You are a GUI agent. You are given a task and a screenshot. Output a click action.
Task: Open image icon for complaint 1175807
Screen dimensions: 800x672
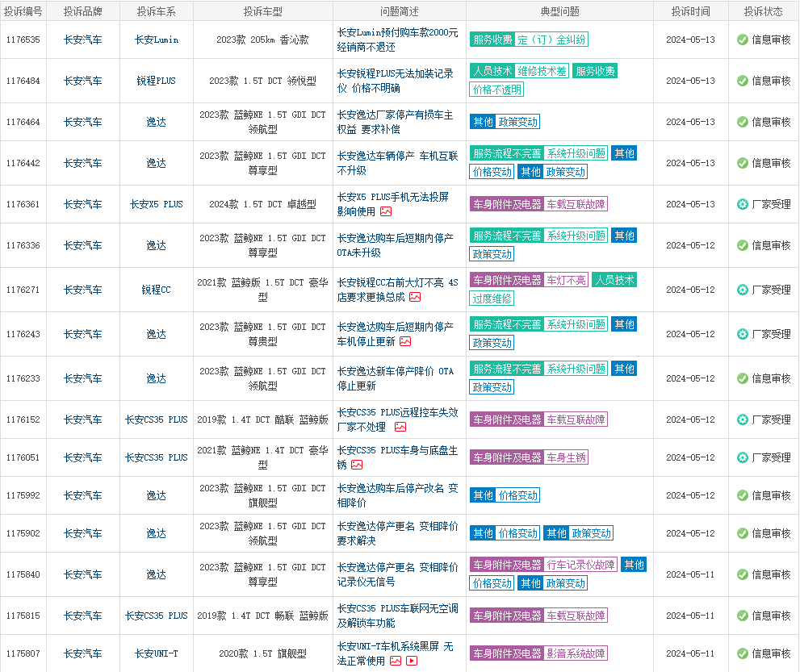point(396,660)
